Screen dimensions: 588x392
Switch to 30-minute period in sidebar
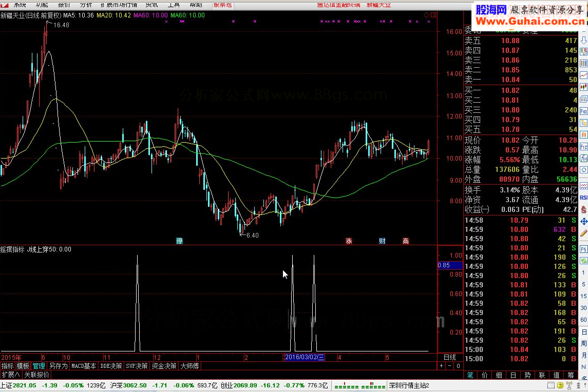coord(584,308)
